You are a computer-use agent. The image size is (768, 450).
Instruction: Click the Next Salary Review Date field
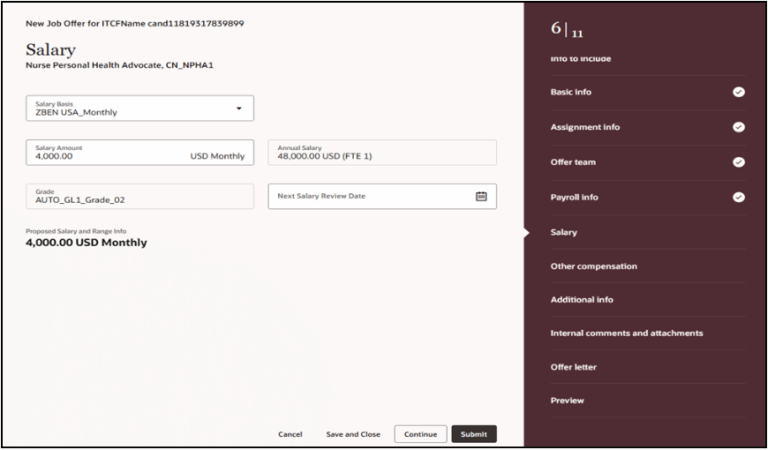click(370, 196)
